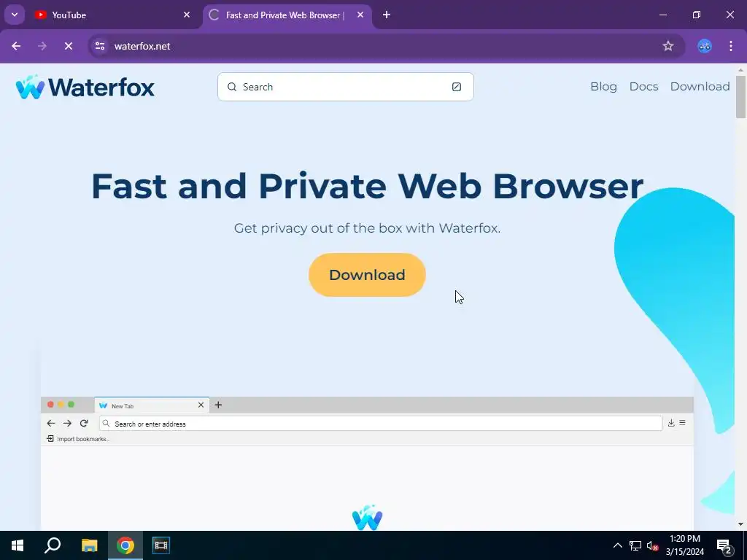Bookmark this page with the star icon
Image resolution: width=747 pixels, height=560 pixels.
[x=668, y=46]
